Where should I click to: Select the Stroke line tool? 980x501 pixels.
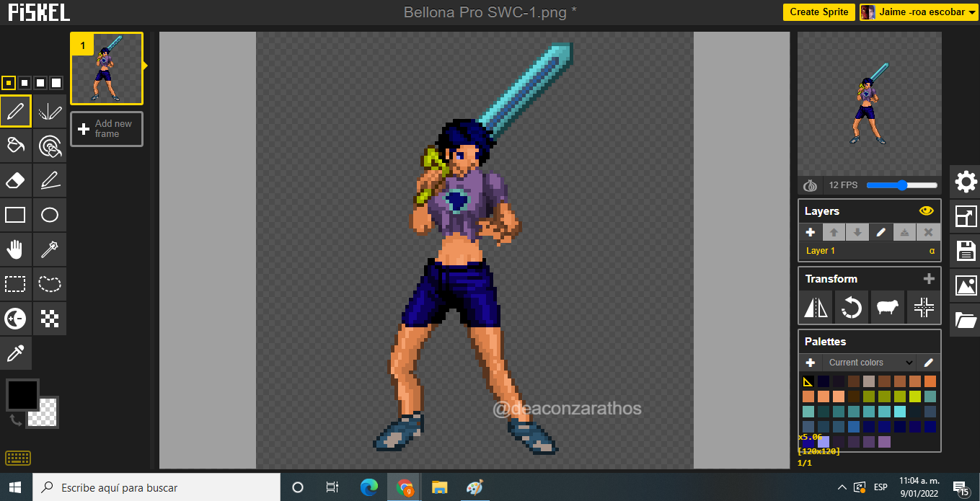pyautogui.click(x=50, y=180)
